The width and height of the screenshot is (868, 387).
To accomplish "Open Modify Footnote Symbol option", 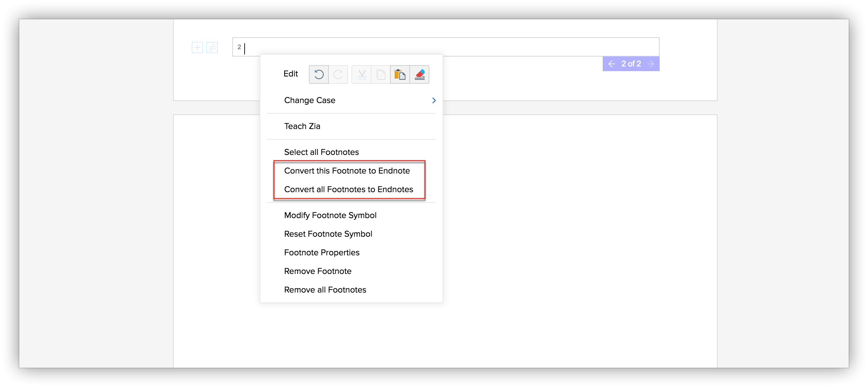I will (330, 215).
